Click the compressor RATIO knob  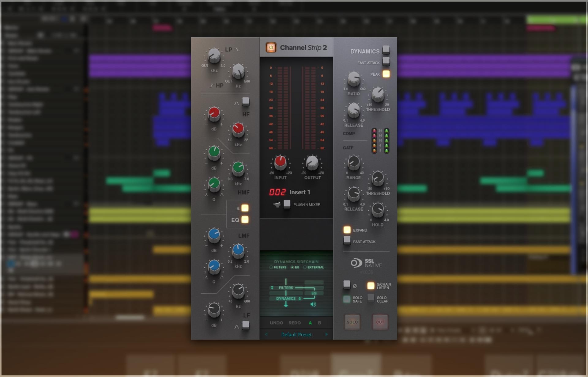[354, 79]
